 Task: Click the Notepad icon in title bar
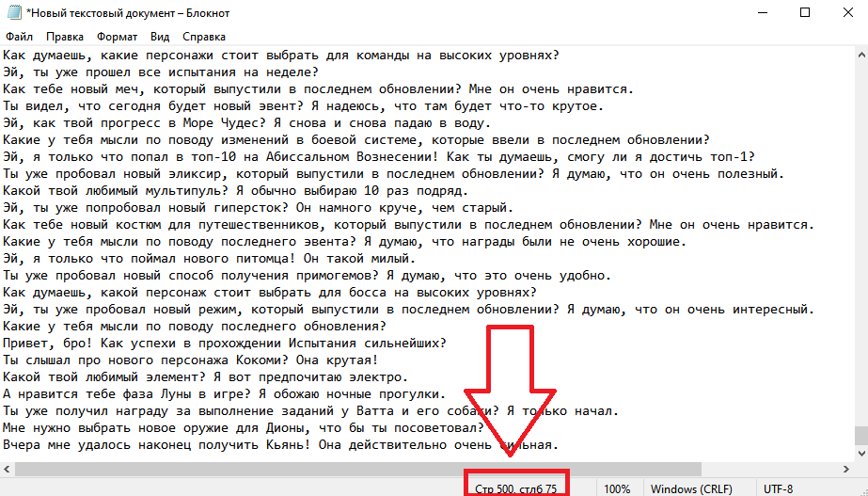[x=14, y=12]
